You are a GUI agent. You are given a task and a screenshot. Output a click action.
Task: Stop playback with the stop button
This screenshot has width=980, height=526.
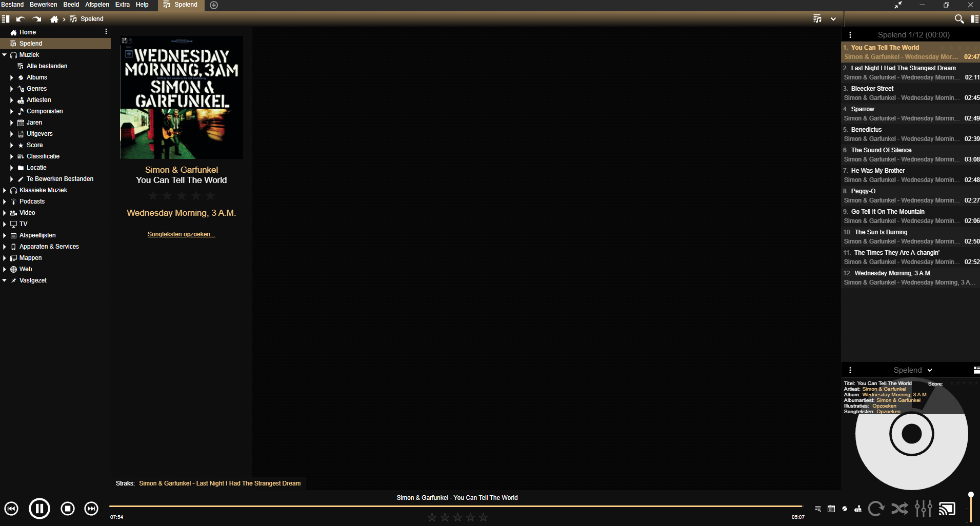point(68,509)
